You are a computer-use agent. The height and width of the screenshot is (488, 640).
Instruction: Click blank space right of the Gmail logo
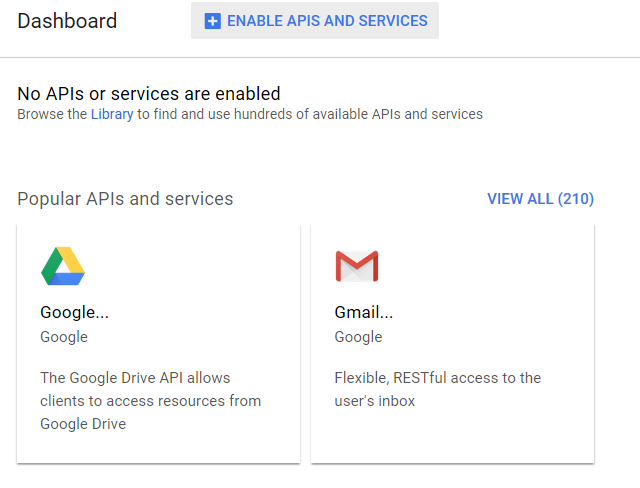(485, 266)
